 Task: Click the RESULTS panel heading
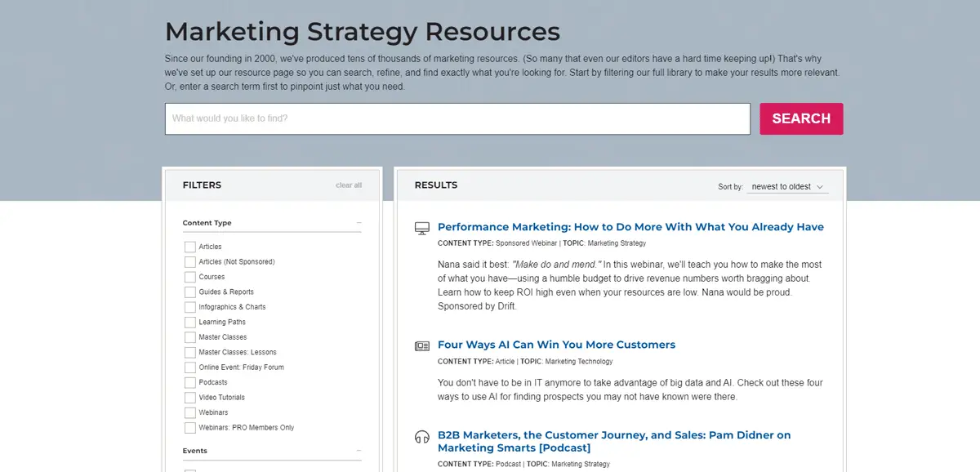(436, 185)
